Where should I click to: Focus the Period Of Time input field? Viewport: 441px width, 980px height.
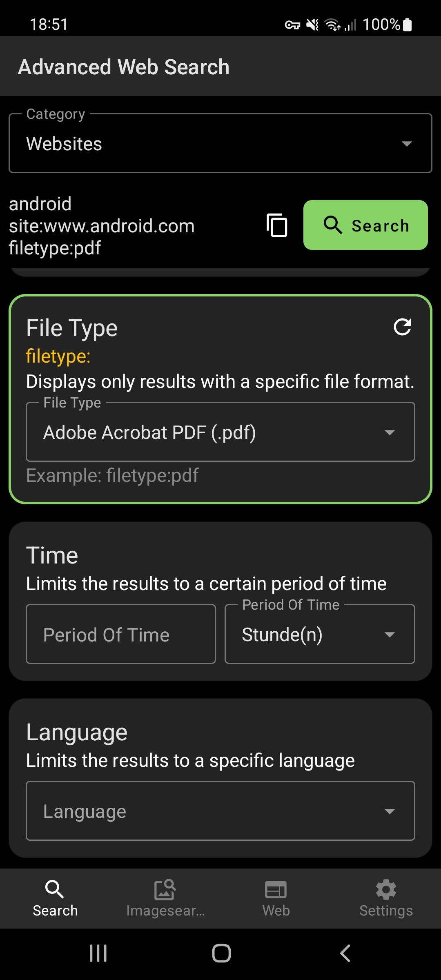121,634
